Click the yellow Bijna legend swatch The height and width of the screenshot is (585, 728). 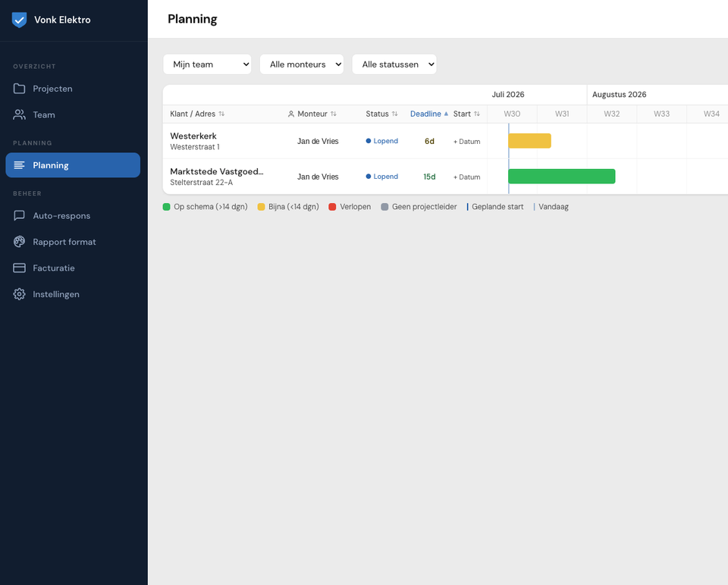coord(261,207)
